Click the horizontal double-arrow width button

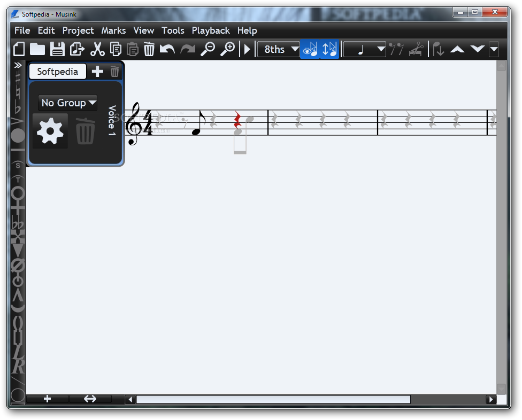(90, 399)
